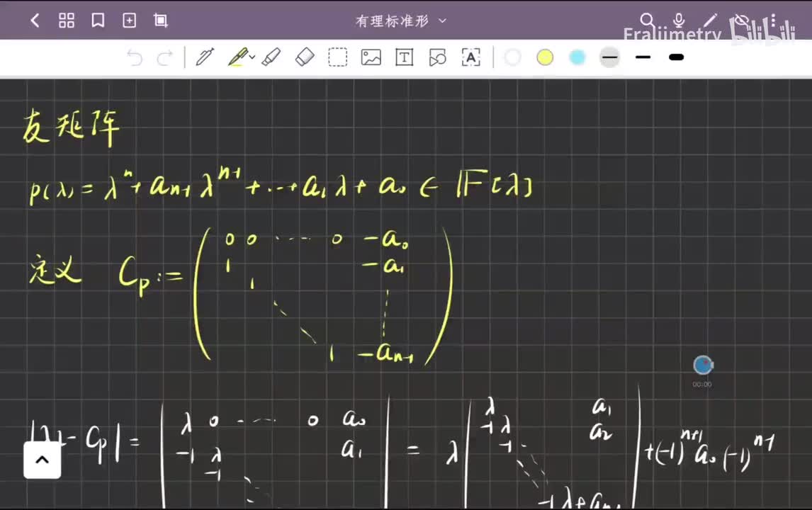Choose the medium stroke width

(643, 57)
